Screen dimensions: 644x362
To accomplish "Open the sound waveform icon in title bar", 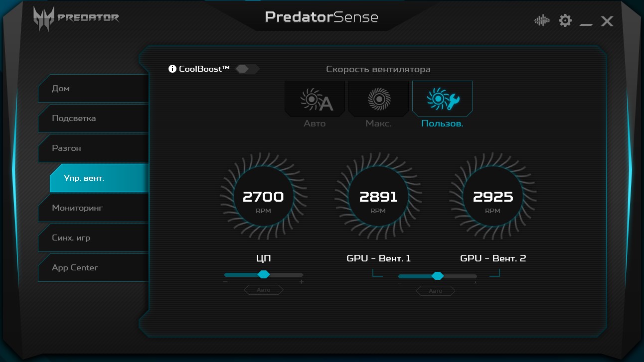I will pos(542,21).
